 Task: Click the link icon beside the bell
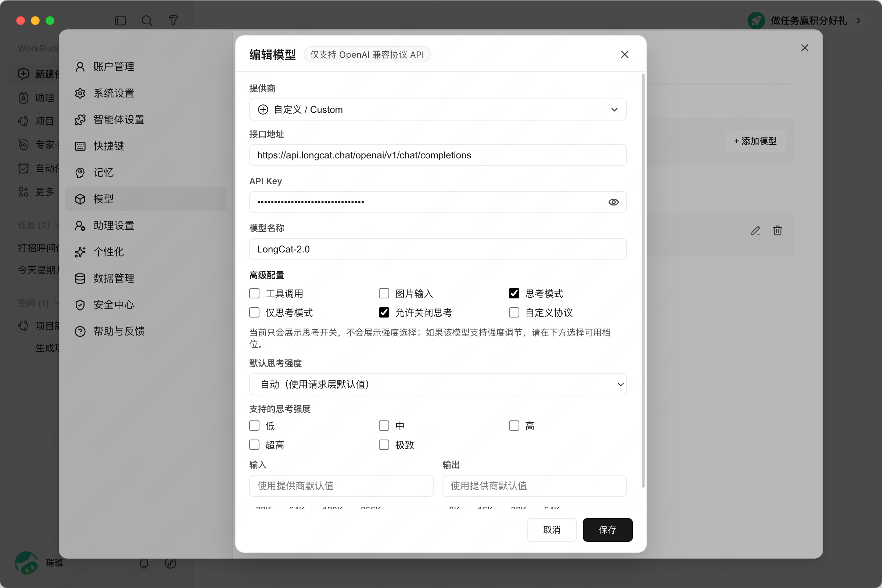[170, 563]
